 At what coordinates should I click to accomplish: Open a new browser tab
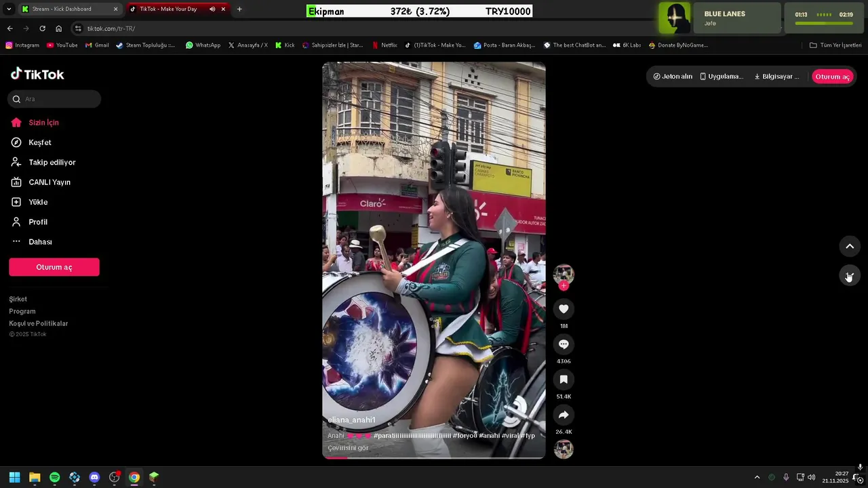pos(239,9)
